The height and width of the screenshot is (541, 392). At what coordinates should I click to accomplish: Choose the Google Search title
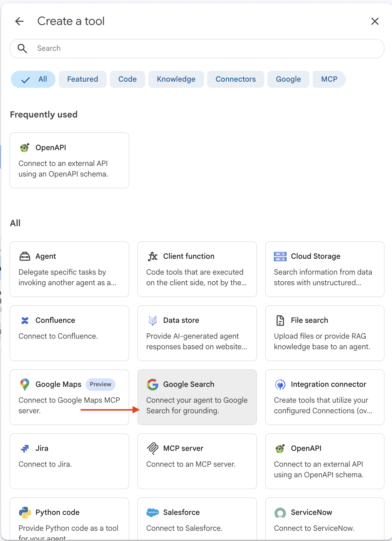pos(189,384)
